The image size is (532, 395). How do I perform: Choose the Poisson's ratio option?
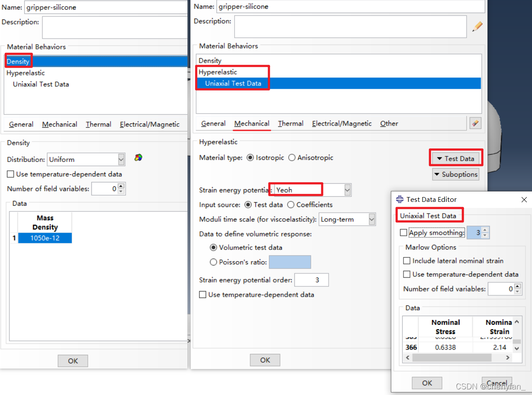213,262
